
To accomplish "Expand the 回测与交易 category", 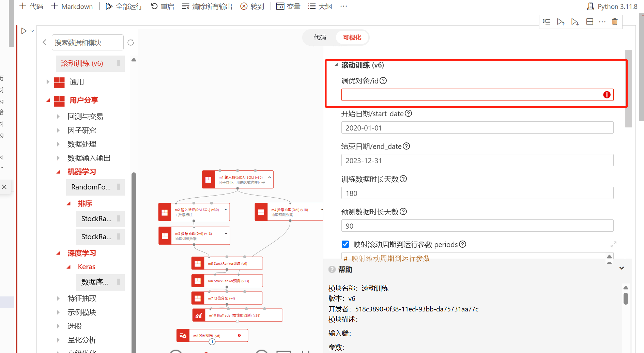I will [58, 117].
